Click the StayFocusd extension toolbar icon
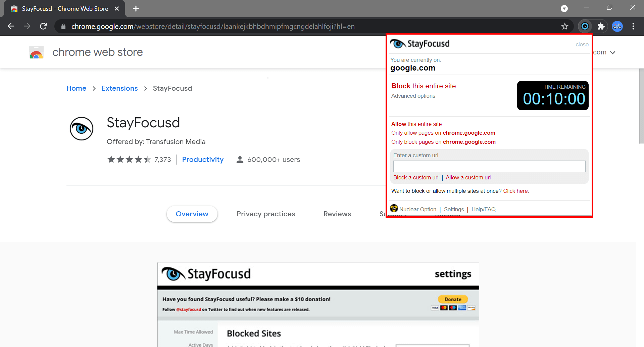Viewport: 644px width, 347px height. point(585,26)
